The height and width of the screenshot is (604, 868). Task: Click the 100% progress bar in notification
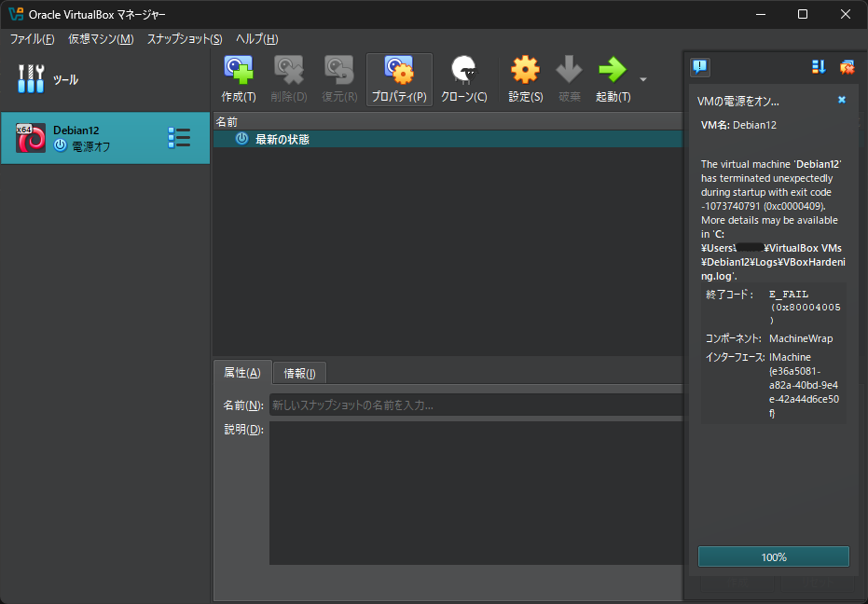(x=773, y=557)
